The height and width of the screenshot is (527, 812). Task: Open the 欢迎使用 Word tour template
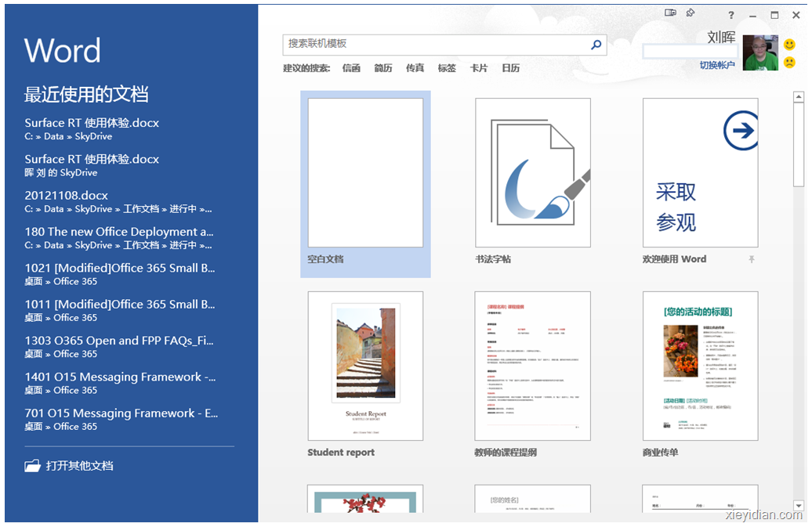[700, 182]
